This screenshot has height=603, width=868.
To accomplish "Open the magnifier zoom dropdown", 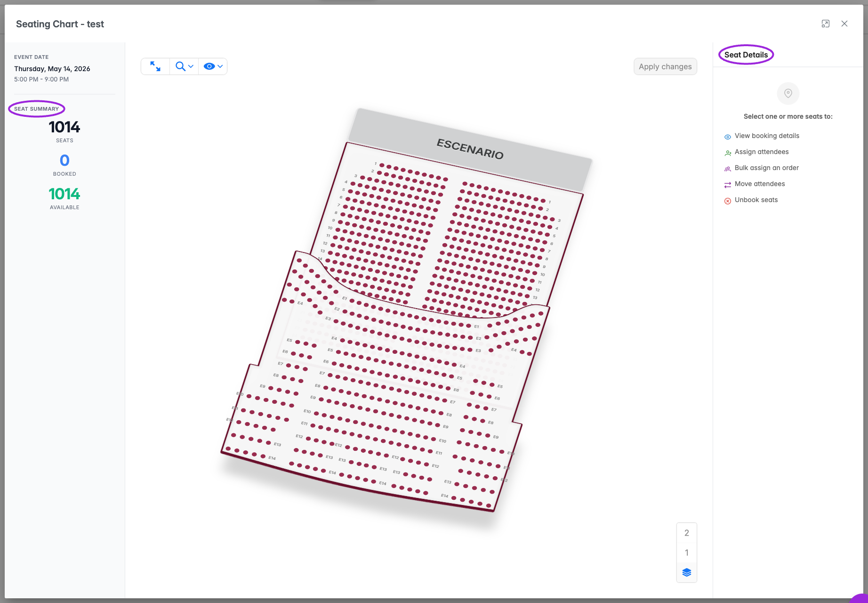I will coord(184,66).
